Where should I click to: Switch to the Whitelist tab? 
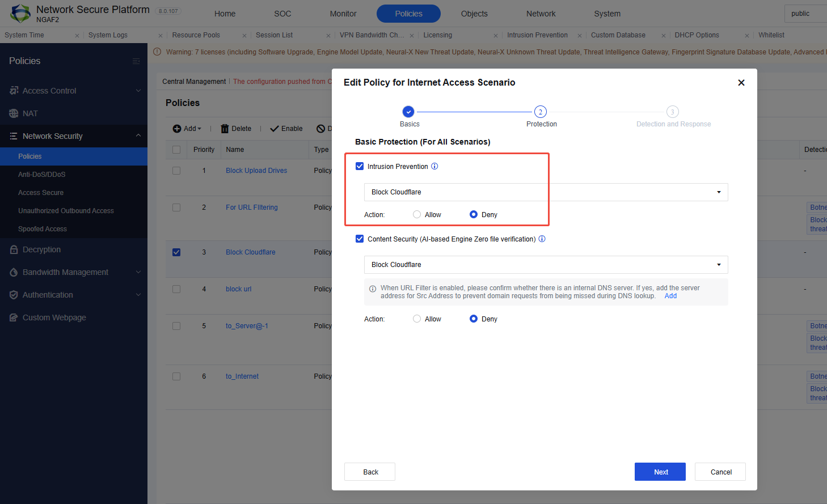tap(771, 35)
